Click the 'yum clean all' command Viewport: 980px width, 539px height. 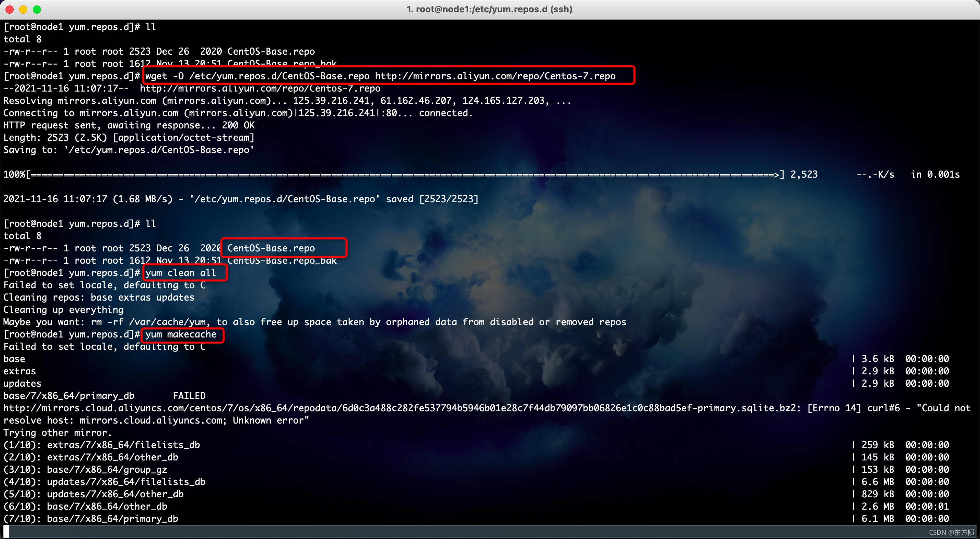coord(181,273)
